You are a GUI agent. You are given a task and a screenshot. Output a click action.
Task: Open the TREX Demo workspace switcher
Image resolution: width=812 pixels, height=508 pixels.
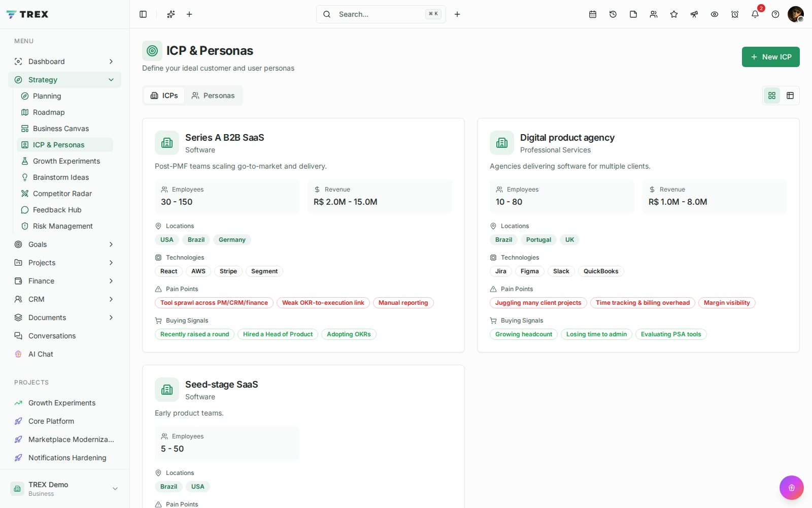click(64, 489)
